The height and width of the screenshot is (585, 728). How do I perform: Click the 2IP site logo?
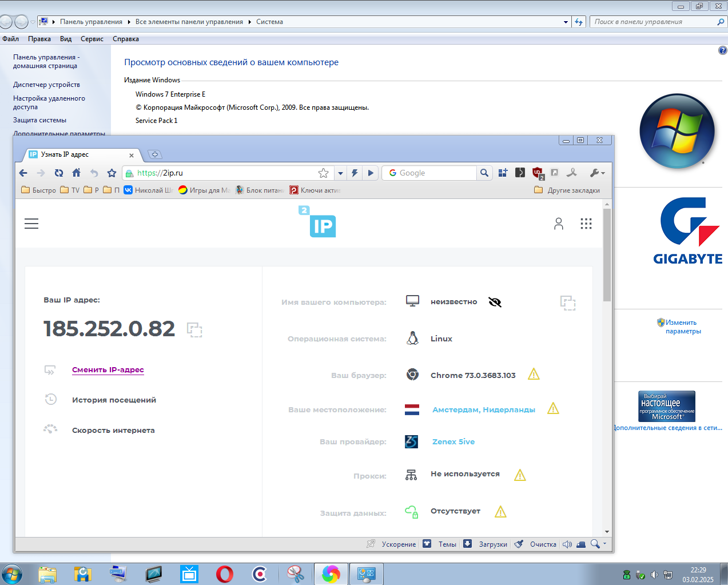[317, 221]
